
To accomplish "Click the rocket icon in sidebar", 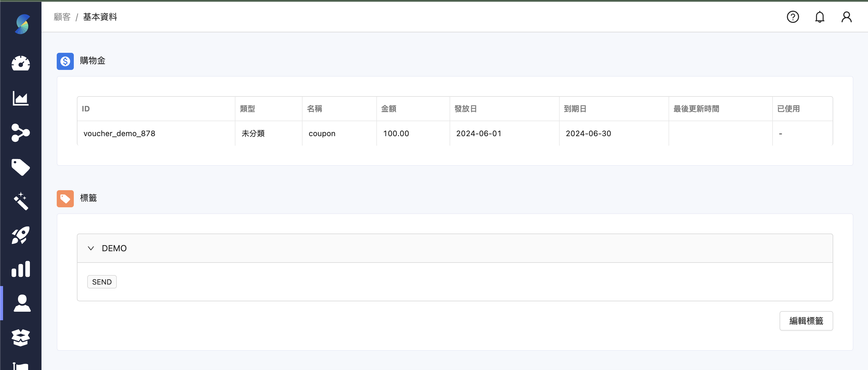I will point(20,235).
